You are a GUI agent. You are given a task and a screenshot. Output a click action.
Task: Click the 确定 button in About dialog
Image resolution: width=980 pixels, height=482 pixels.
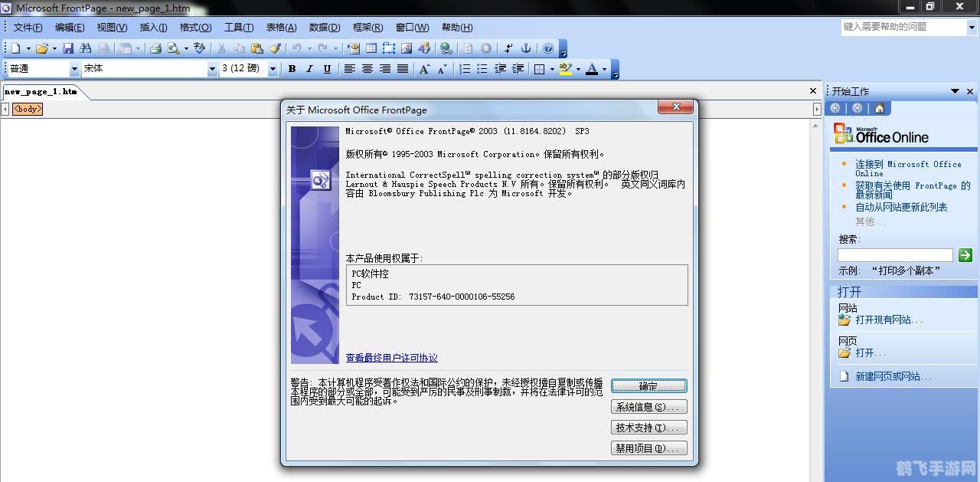point(648,385)
